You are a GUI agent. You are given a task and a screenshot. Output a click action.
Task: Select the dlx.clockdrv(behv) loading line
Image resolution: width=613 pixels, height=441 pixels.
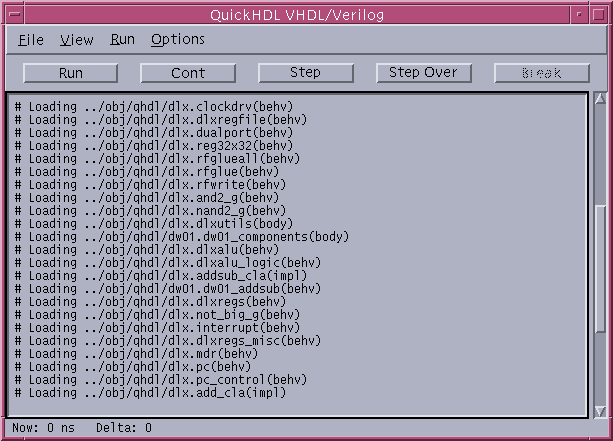tap(160, 106)
